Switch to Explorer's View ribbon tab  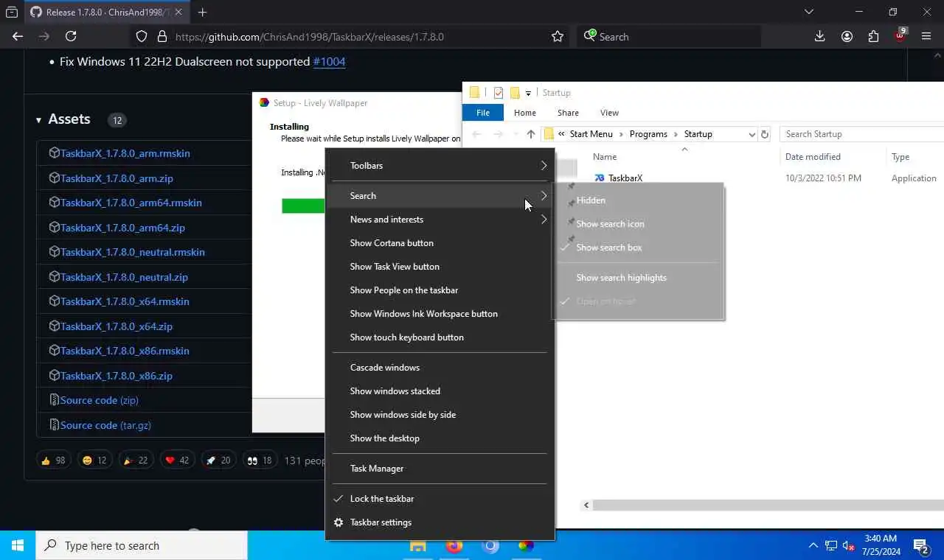click(609, 113)
